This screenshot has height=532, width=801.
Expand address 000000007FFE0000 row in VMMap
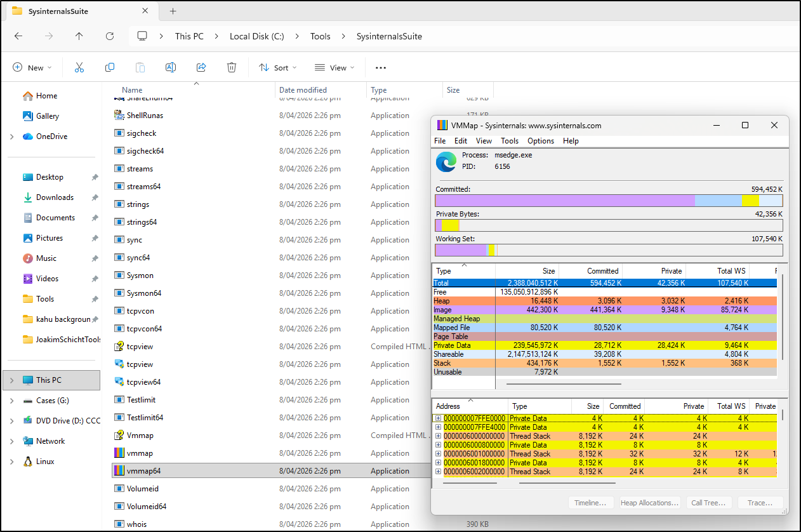coord(438,418)
